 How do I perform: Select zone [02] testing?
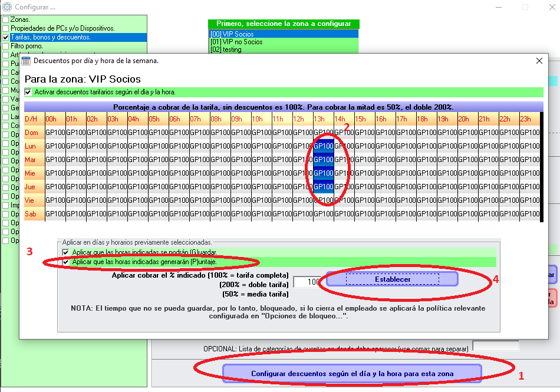(x=284, y=50)
